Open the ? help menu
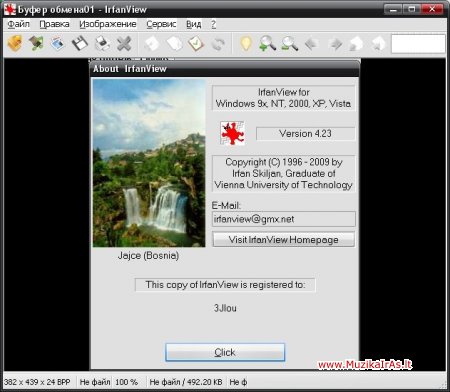The width and height of the screenshot is (450, 392). click(x=214, y=24)
